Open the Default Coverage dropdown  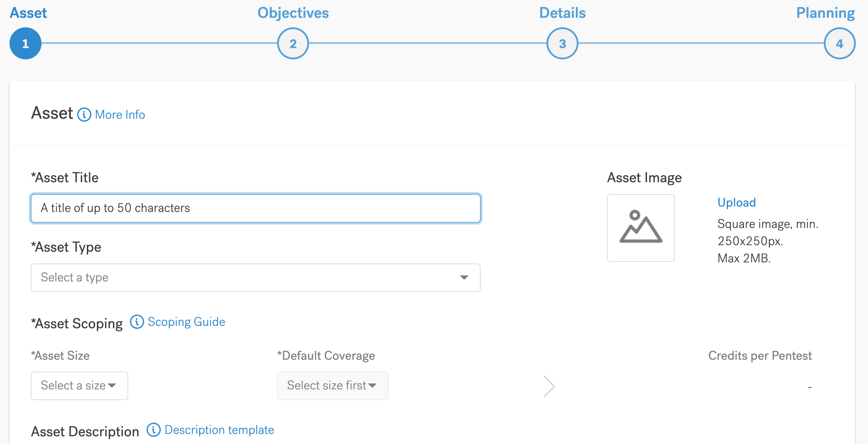point(332,386)
